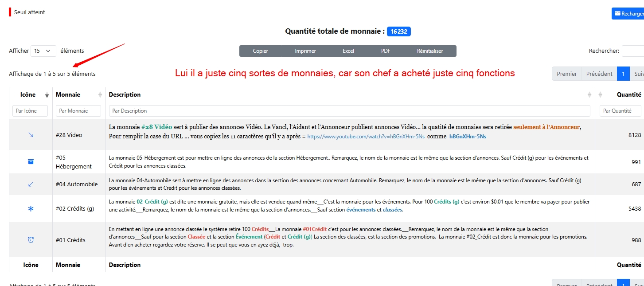Screen dimensions: 644x286
Task: Click the archive box icon for #05 Hébergement
Action: click(x=31, y=162)
